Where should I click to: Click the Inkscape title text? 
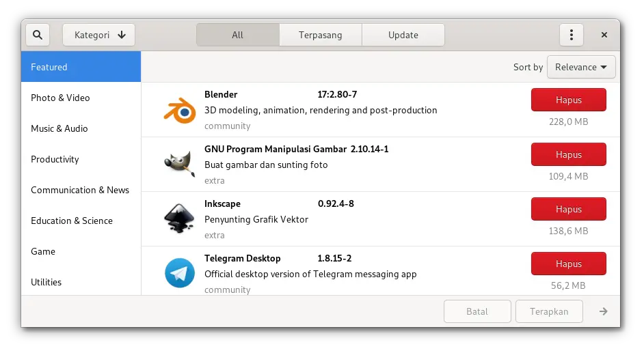[x=223, y=203]
